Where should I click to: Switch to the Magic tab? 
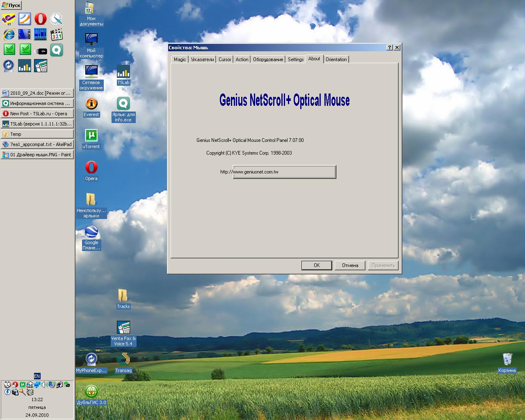[180, 59]
